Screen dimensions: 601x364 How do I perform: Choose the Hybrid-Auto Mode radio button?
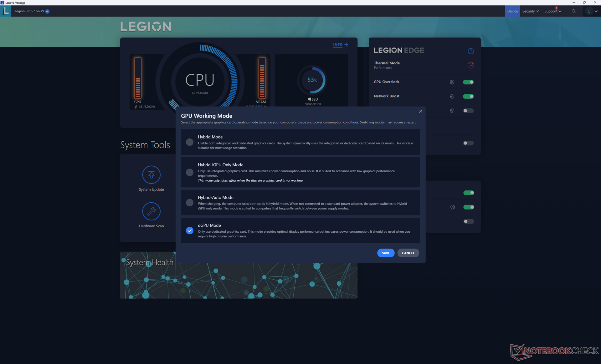click(189, 203)
